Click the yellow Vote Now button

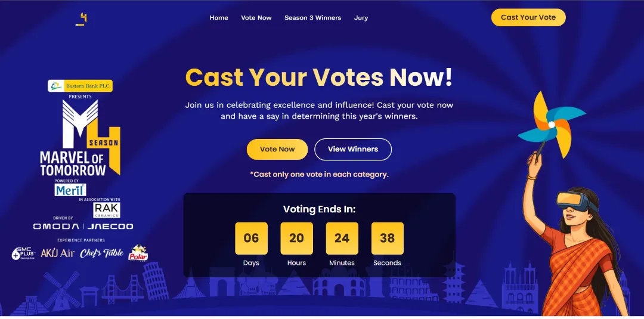pos(277,149)
